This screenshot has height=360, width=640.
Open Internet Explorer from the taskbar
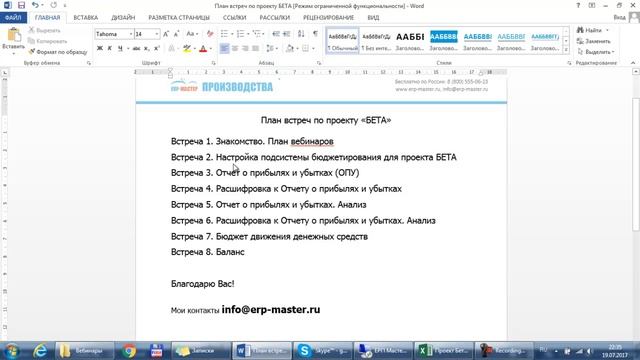pyautogui.click(x=40, y=351)
